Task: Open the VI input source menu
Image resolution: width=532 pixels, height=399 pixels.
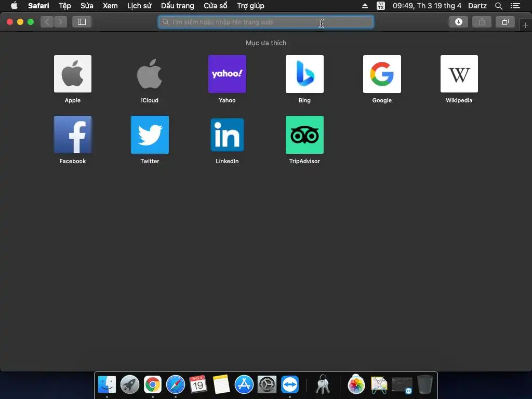Action: point(381,6)
